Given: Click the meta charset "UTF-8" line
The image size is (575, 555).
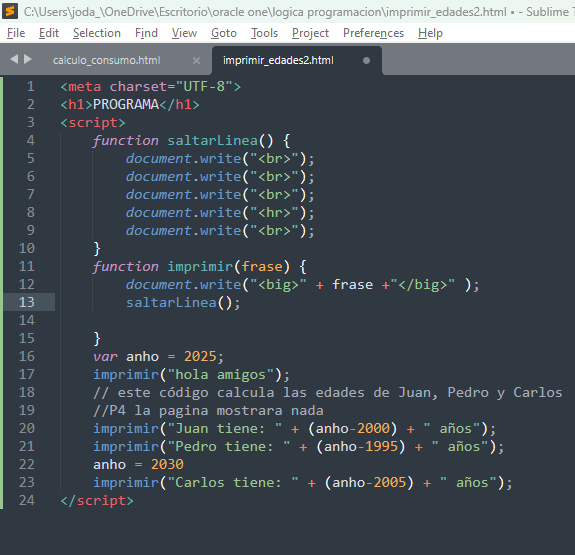Looking at the screenshot, I should (x=151, y=87).
